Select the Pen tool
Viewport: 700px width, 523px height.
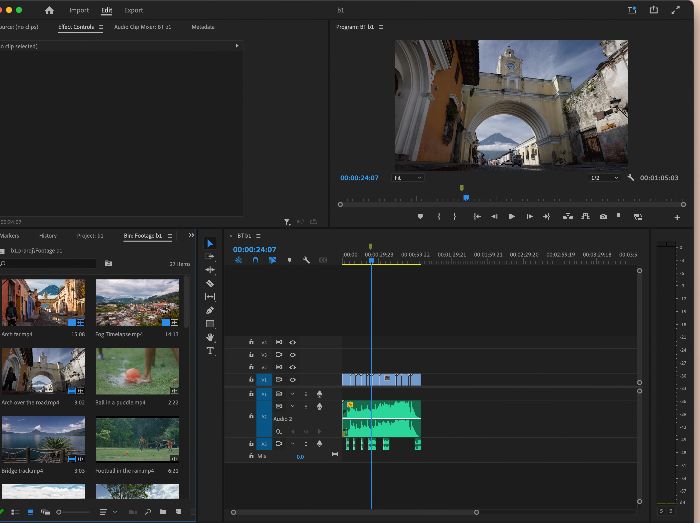click(x=210, y=310)
